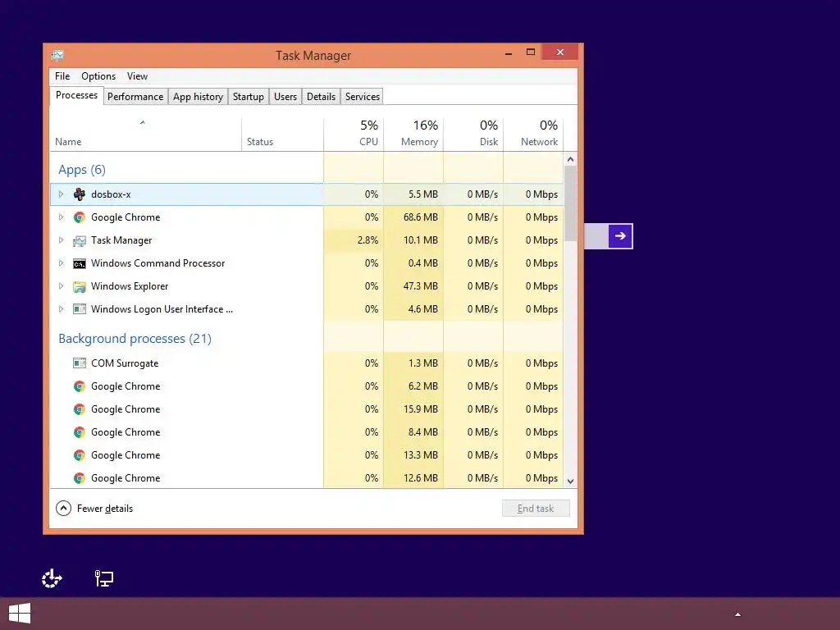This screenshot has height=630, width=840.
Task: Click the COM Surrogate process icon
Action: (80, 363)
